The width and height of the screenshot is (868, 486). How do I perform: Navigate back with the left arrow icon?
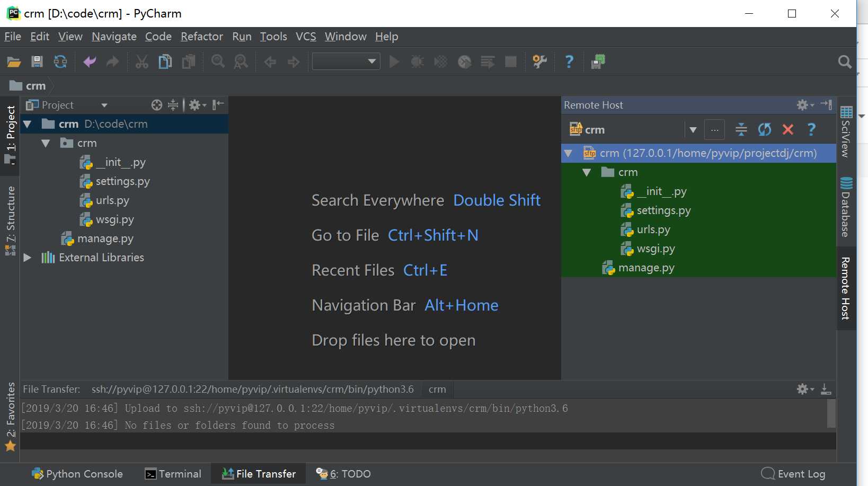point(270,62)
